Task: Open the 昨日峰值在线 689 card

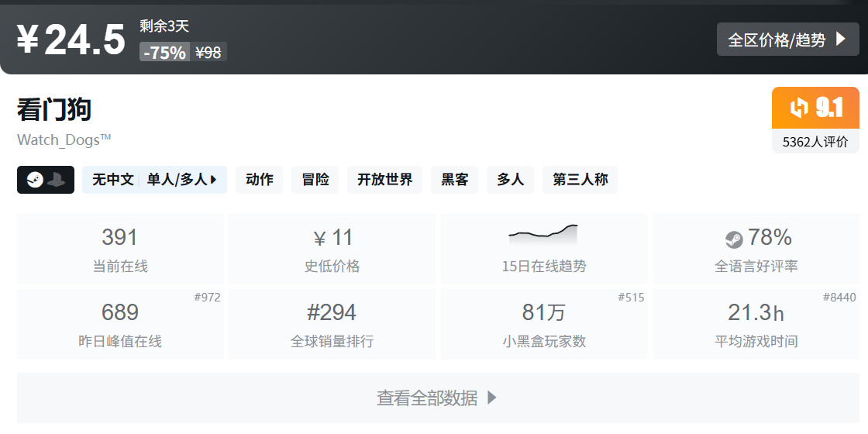Action: (x=120, y=324)
